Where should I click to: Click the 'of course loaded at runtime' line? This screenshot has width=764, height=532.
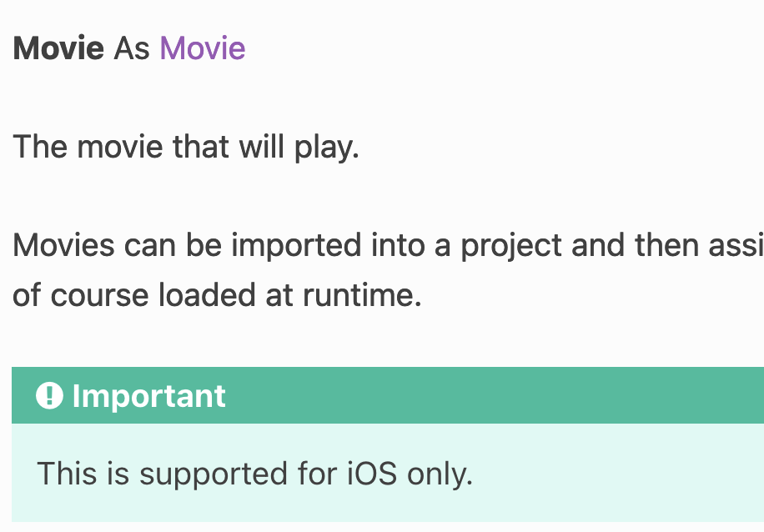(217, 294)
